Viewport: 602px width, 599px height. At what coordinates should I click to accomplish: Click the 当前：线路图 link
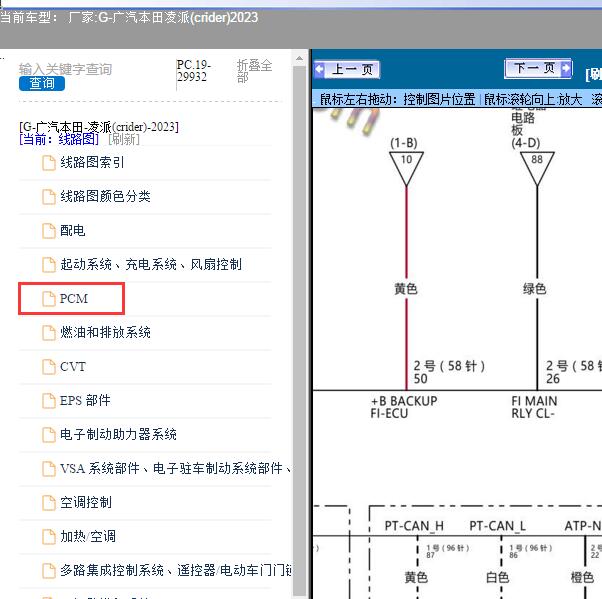click(59, 139)
